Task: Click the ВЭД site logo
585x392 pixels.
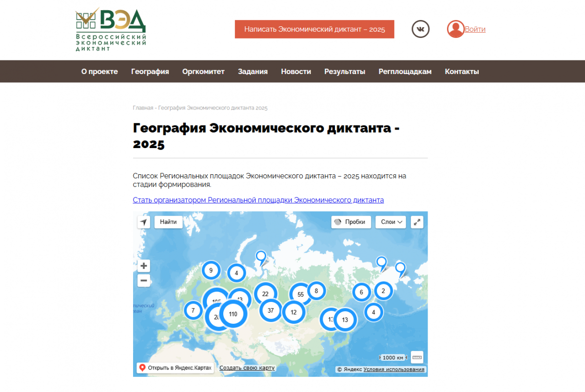Action: [x=111, y=29]
